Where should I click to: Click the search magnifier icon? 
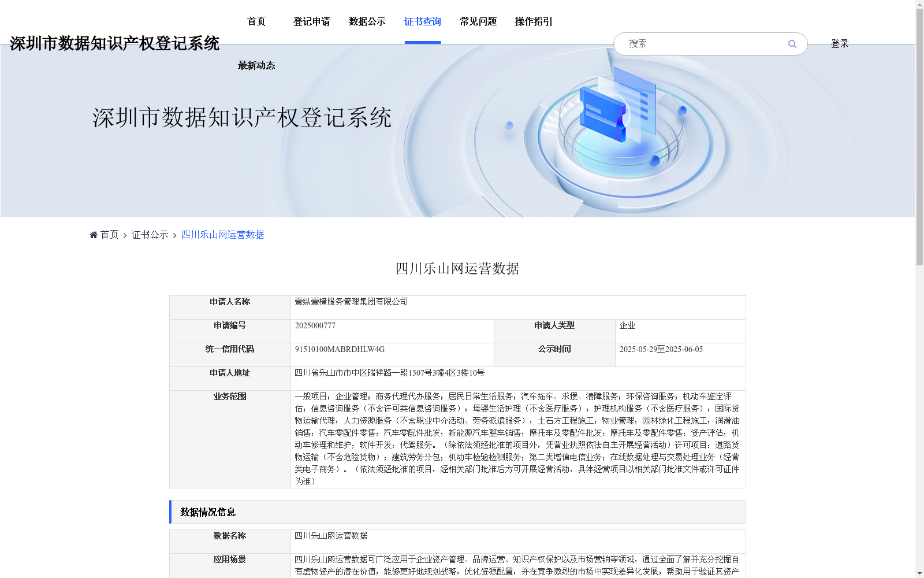pos(792,44)
